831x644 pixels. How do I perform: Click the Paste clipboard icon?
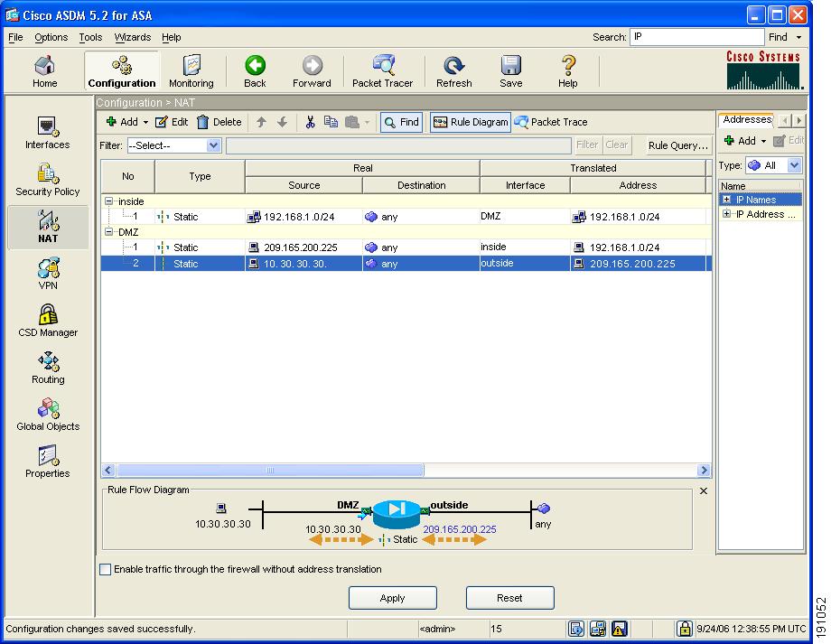pos(352,122)
